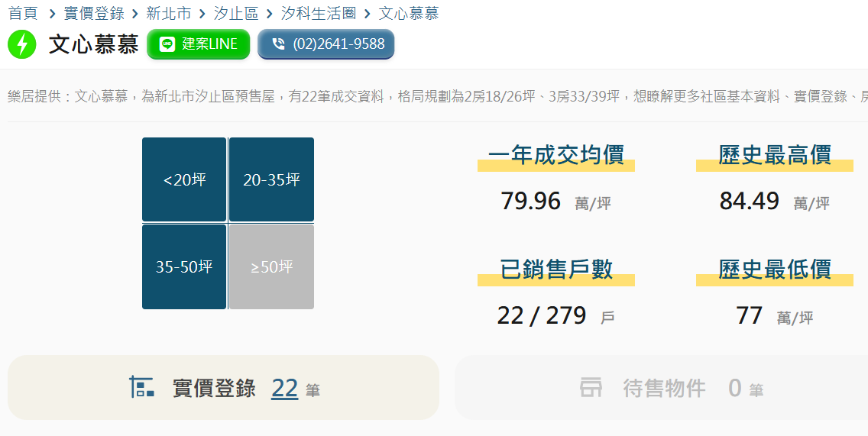Click the chevron arrow after 首頁
The image size is (868, 436).
[52, 13]
